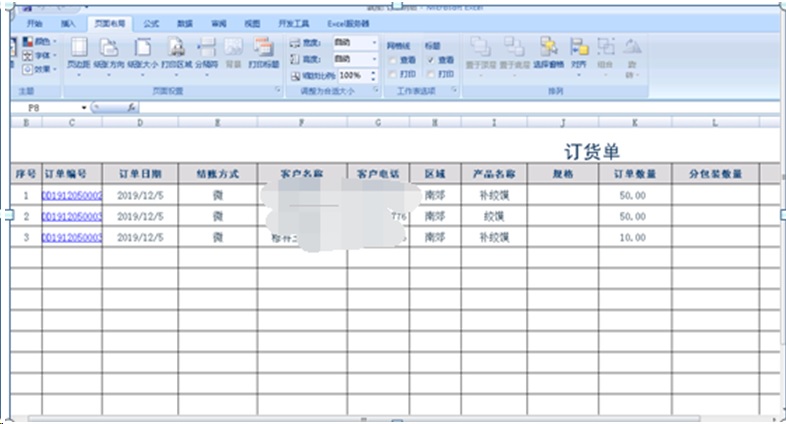
Task: Uncheck the 标题 查看 (Headings View) checkbox
Action: [431, 60]
